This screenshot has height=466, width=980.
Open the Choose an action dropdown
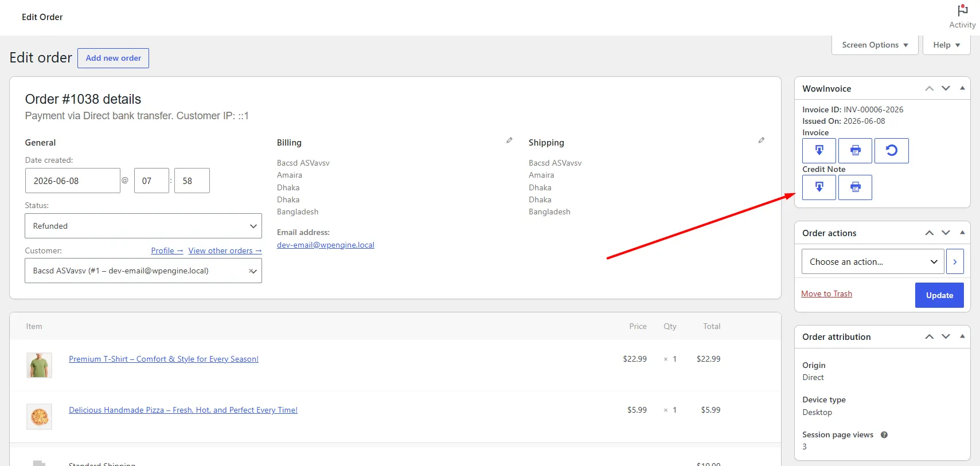[x=873, y=261]
